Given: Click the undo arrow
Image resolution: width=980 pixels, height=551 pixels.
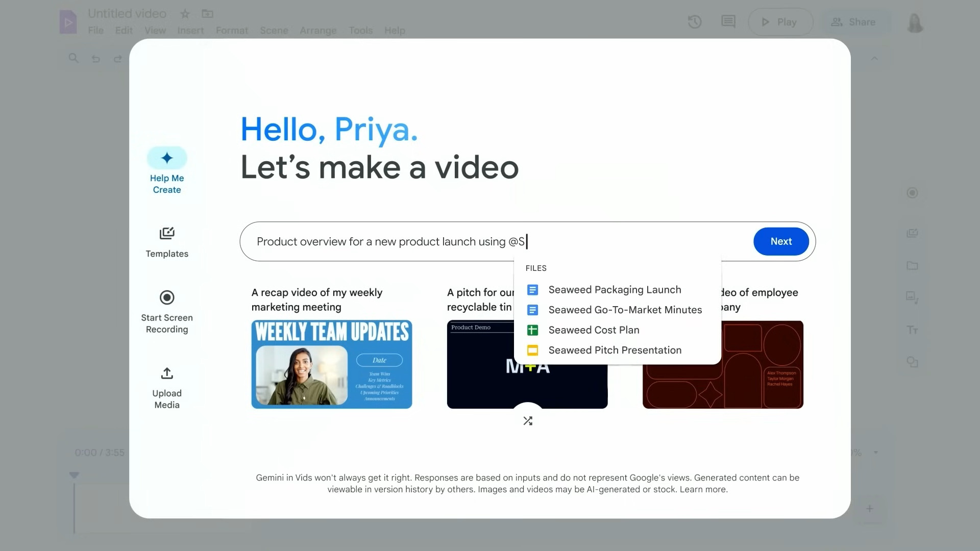Looking at the screenshot, I should (95, 59).
